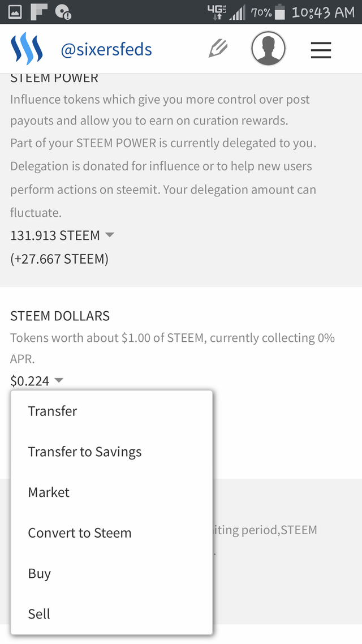This screenshot has width=362, height=644.
Task: Collapse the $0.224 Steem Dollars dropdown
Action: [59, 381]
